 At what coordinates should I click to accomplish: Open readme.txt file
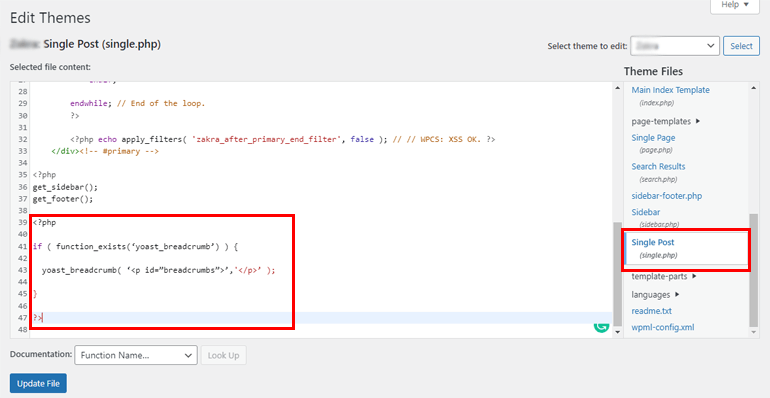(651, 311)
